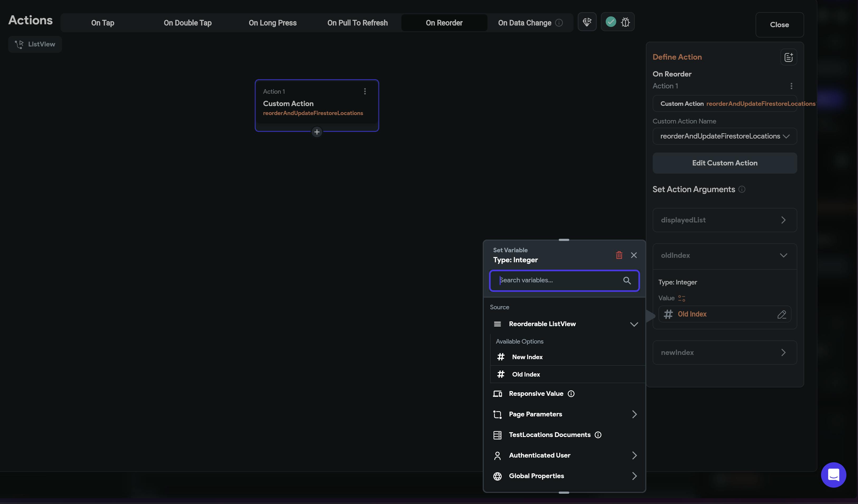
Task: Switch to the On Tap tab
Action: pos(102,23)
